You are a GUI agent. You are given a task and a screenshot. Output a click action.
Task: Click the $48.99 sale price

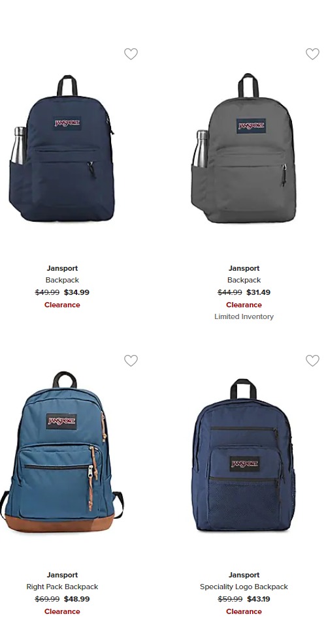(x=77, y=599)
